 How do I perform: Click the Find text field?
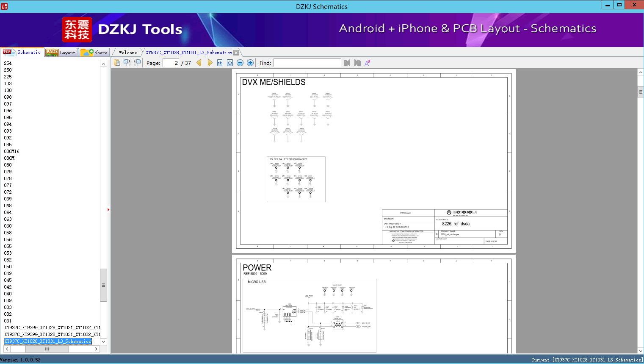[307, 63]
